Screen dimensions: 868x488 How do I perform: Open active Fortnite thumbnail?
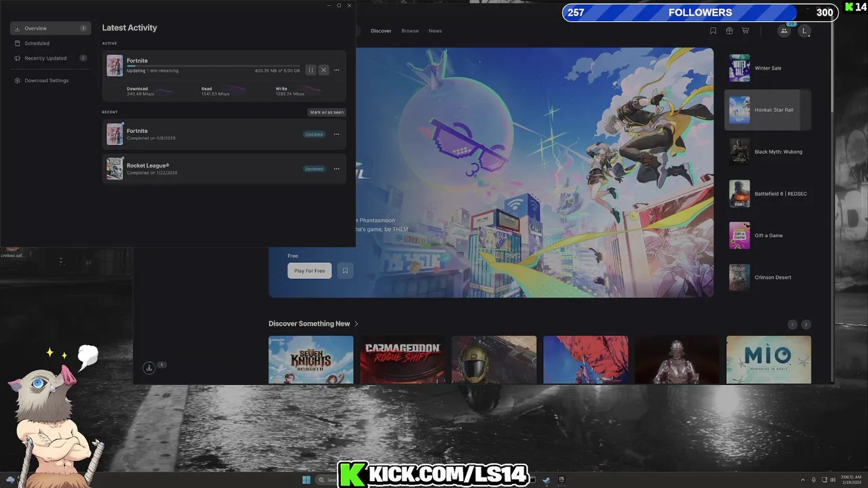115,66
